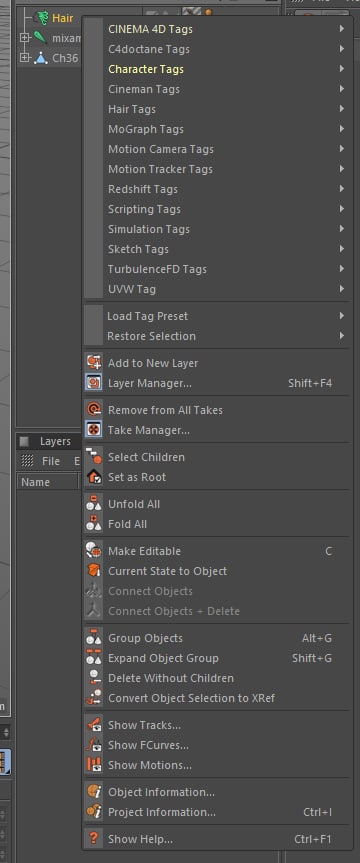The image size is (360, 863).
Task: Click the Group Objects icon
Action: pos(94,638)
